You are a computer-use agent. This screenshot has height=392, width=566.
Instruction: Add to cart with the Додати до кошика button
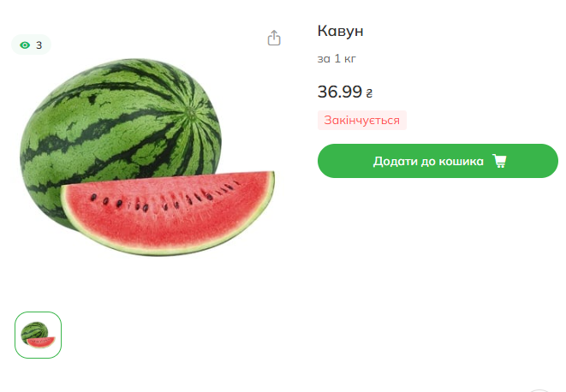coord(438,161)
